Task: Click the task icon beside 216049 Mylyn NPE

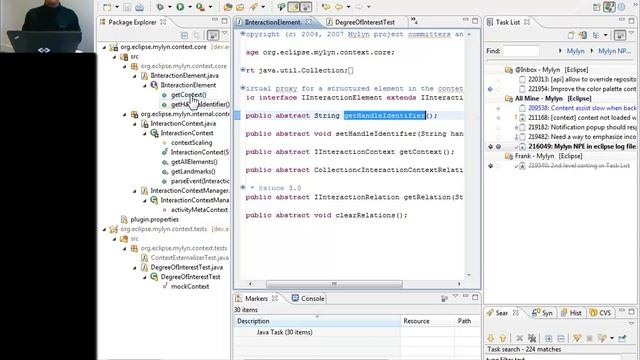Action: (x=522, y=147)
